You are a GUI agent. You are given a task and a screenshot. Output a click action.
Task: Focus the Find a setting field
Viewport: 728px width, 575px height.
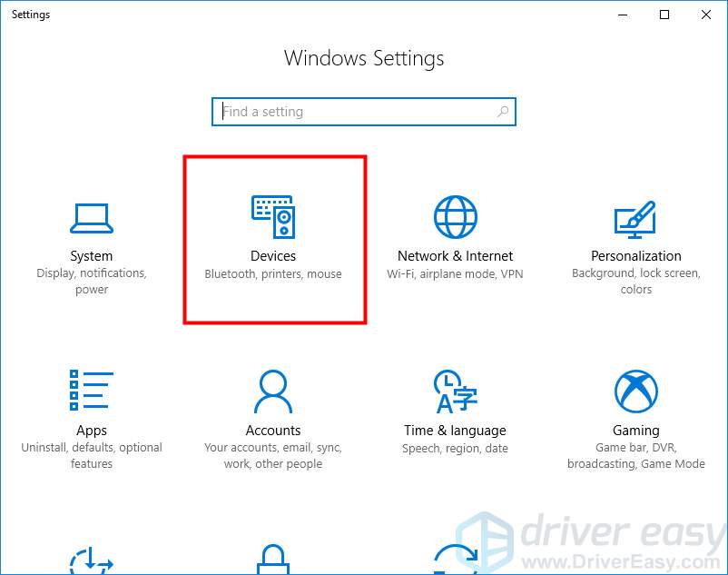coord(363,112)
